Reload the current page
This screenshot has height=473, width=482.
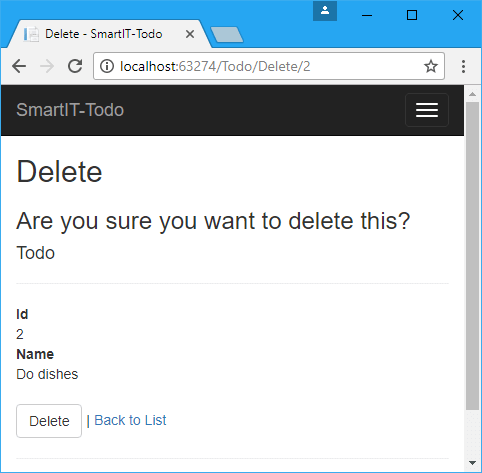pos(75,66)
